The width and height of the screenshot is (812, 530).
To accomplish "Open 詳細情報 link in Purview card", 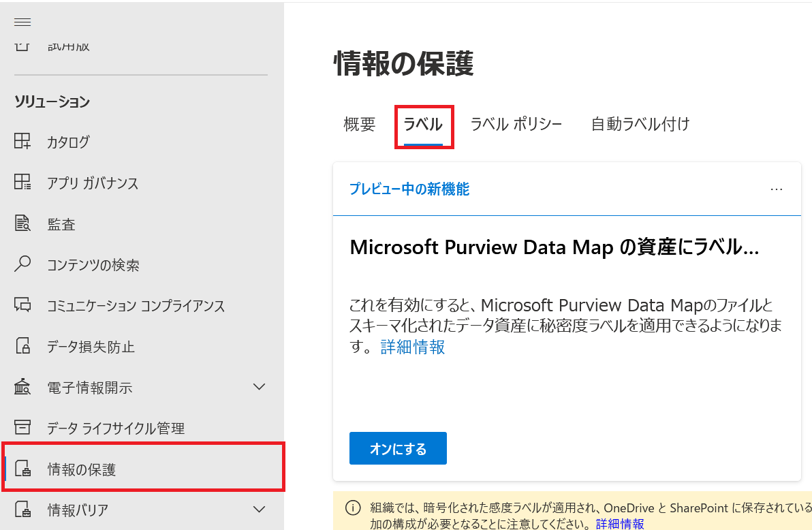I will 413,347.
